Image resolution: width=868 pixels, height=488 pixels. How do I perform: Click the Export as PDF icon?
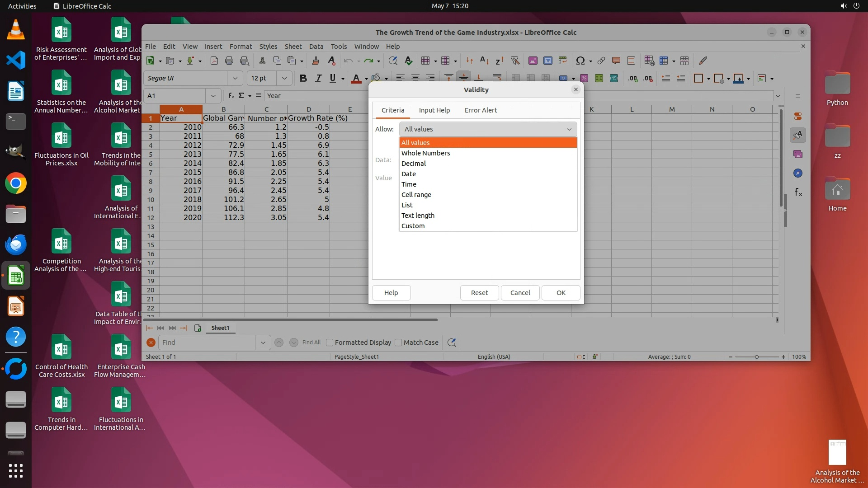click(214, 61)
